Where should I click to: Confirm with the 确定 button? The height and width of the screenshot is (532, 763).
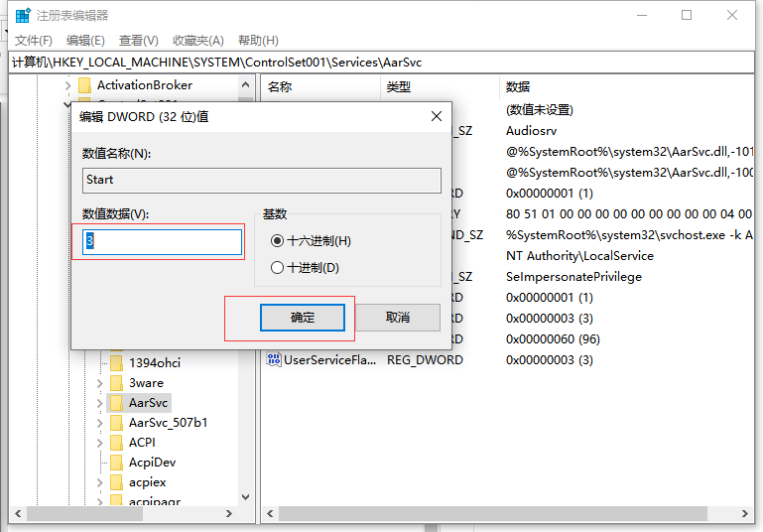click(x=303, y=318)
